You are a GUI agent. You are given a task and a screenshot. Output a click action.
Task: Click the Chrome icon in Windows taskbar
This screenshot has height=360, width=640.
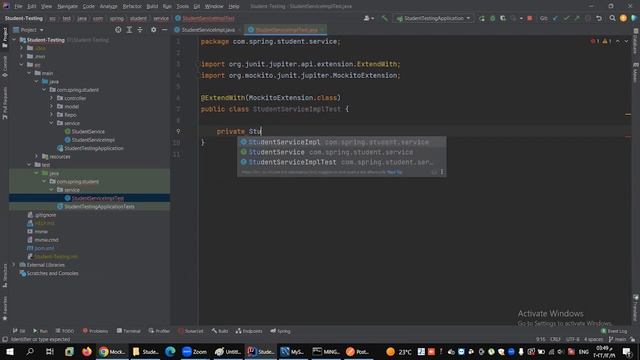[111, 351]
